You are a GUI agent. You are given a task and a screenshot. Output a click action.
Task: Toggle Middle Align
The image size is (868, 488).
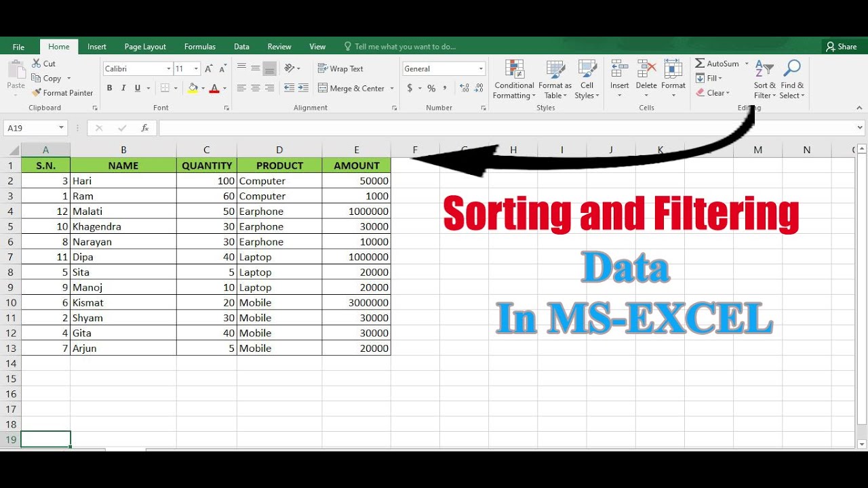coord(256,68)
